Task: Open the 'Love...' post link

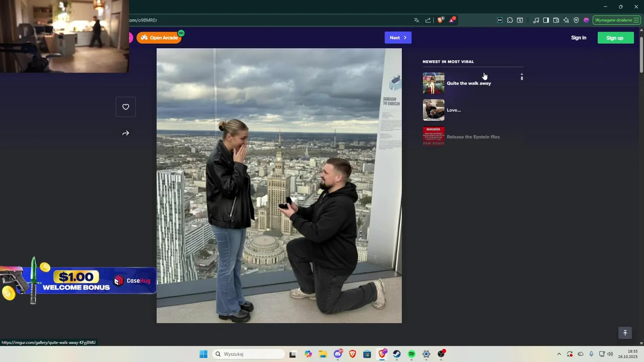Action: [x=454, y=110]
